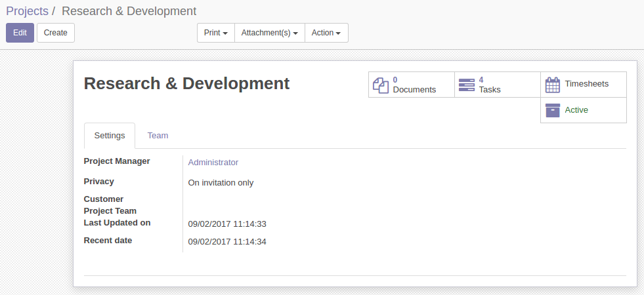644x295 pixels.
Task: Expand the Print dropdown
Action: [216, 33]
